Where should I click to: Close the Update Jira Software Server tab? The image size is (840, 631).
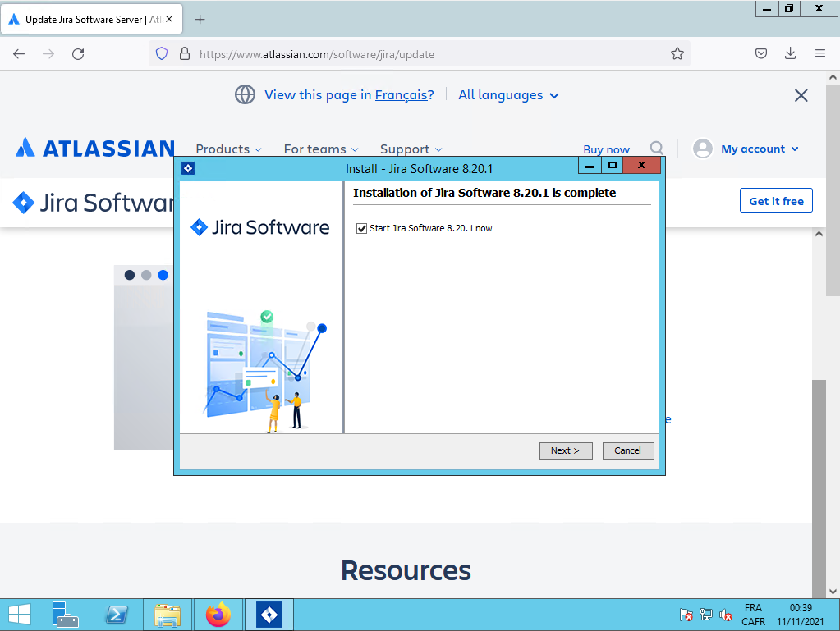coord(169,19)
